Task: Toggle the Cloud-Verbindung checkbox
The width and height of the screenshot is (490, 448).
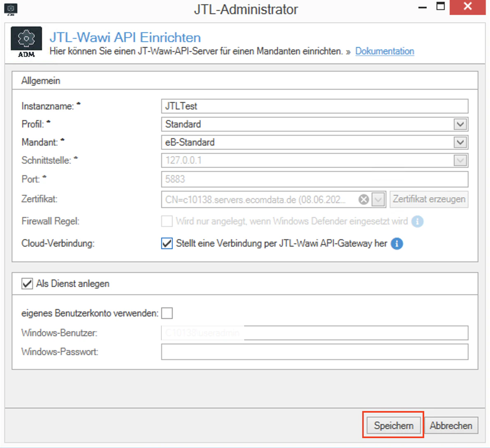Action: tap(166, 243)
